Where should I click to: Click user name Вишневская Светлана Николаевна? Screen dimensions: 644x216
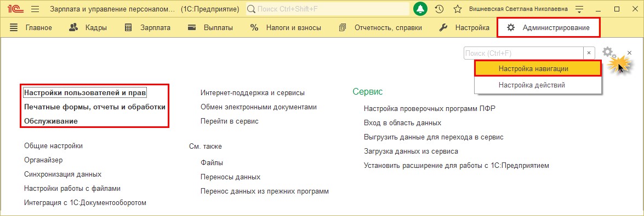(518, 9)
